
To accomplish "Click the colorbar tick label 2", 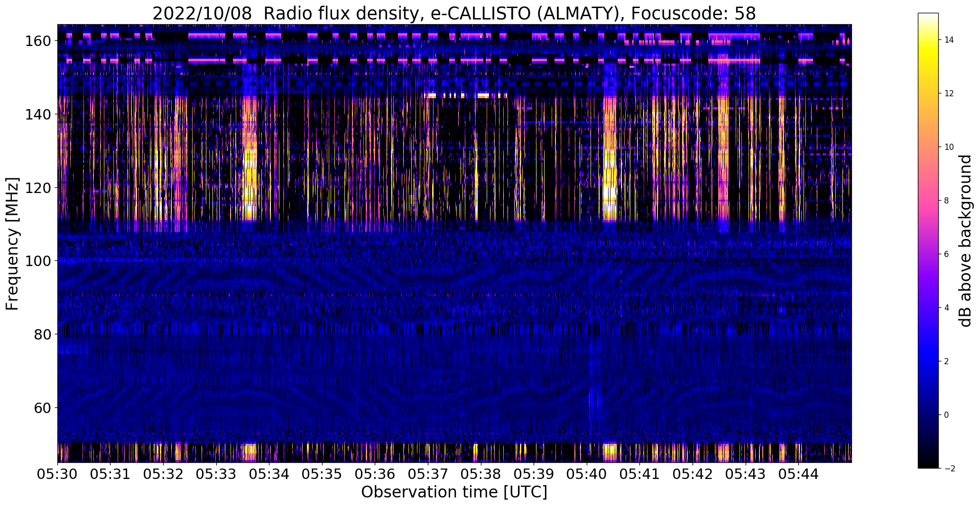I will (x=947, y=361).
